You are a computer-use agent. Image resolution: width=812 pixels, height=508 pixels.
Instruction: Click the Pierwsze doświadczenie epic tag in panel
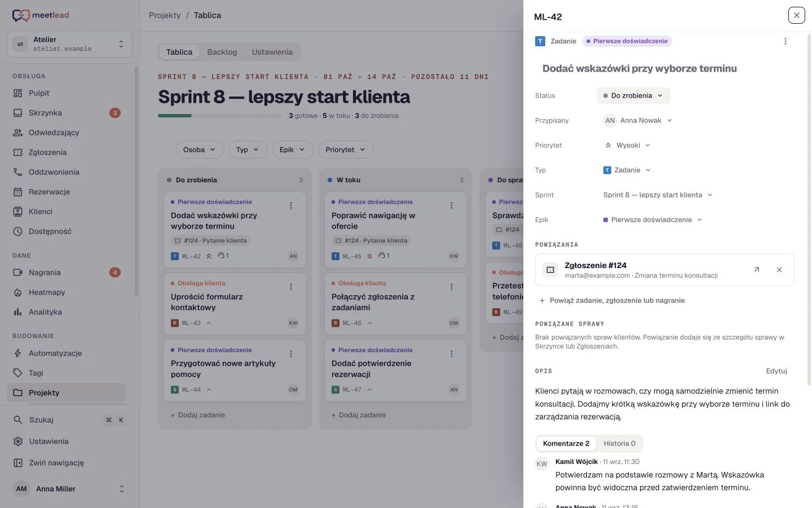(627, 41)
